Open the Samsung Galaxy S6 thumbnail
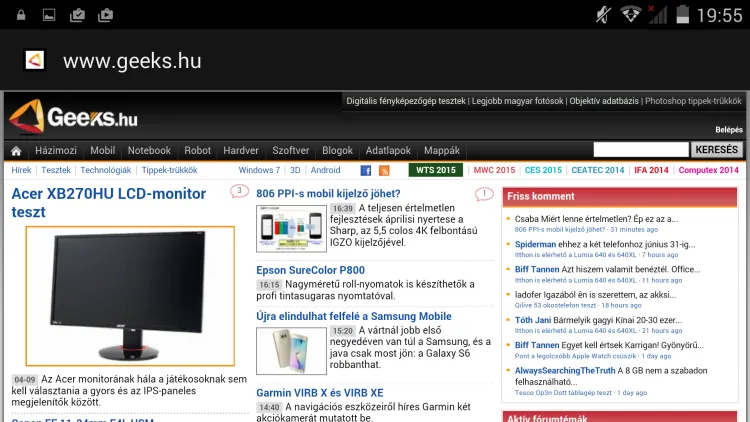 click(291, 351)
